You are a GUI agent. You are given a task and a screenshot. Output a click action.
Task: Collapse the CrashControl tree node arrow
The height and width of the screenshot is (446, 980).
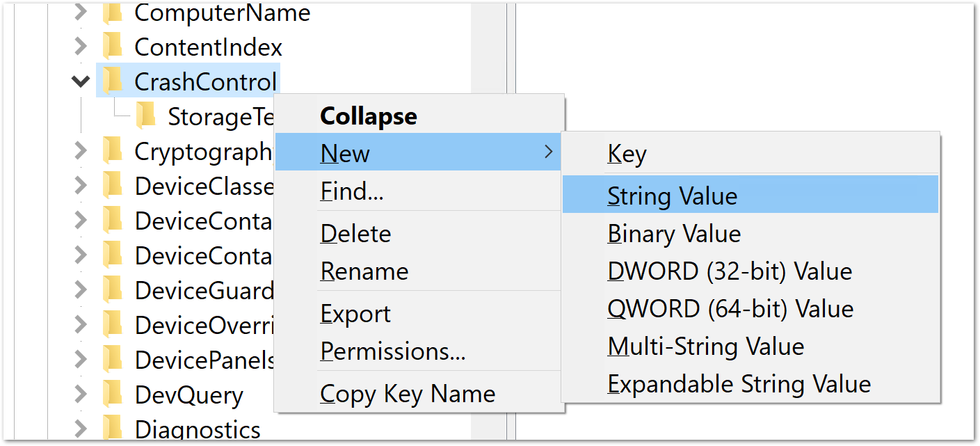pos(81,82)
